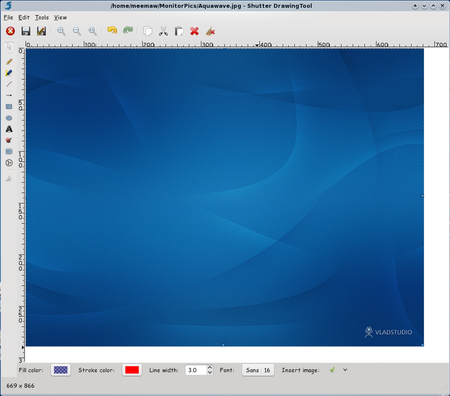Select the censor tool
This screenshot has width=450, height=396.
coord(9,140)
